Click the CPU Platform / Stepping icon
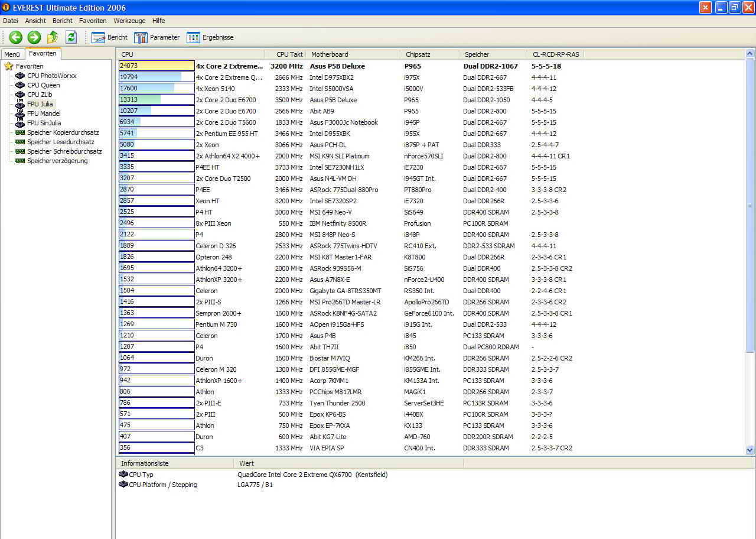This screenshot has width=756, height=539. 123,485
